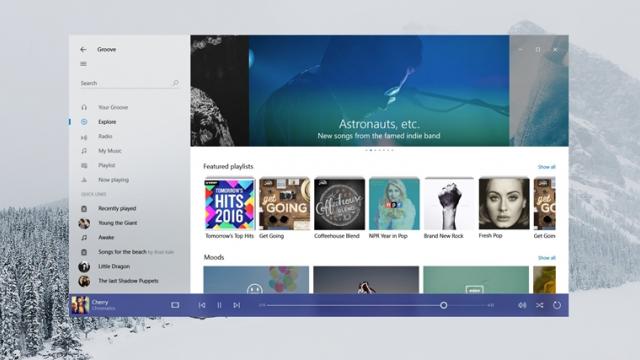Click the note icon beside Awake
The width and height of the screenshot is (640, 360).
coord(84,237)
